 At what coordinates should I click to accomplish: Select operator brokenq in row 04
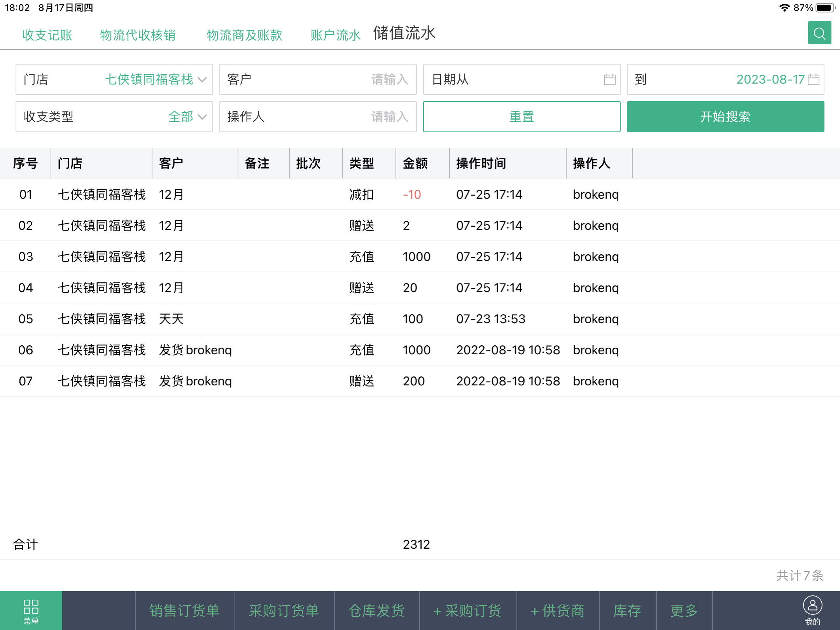pos(596,288)
